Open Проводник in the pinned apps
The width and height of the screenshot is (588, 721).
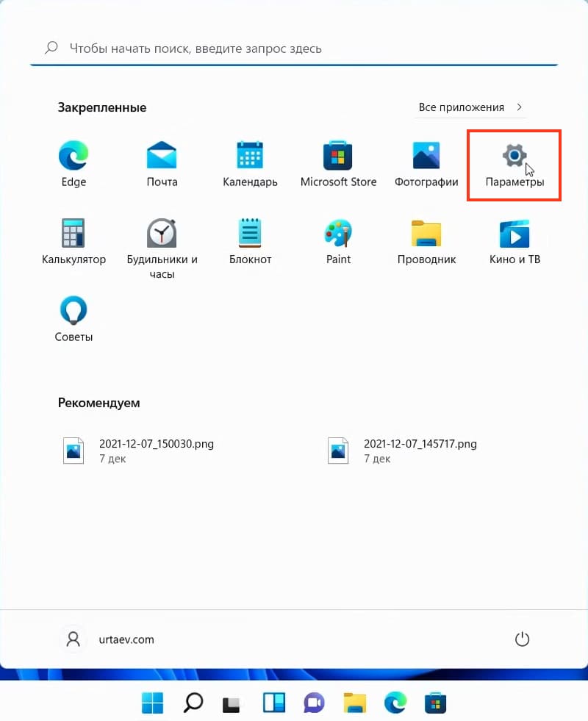click(426, 242)
